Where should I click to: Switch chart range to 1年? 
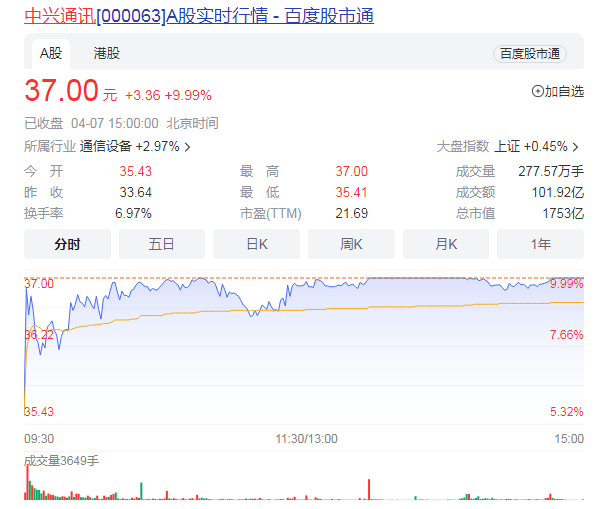(540, 244)
